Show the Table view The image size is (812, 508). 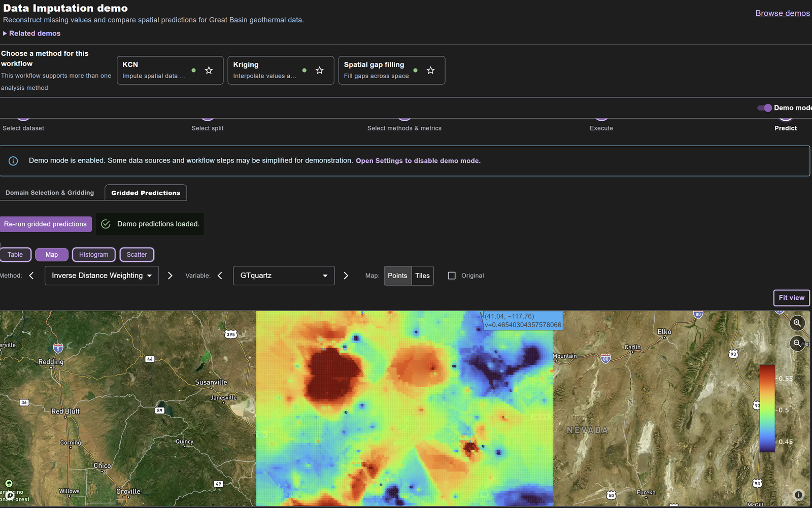tap(15, 255)
